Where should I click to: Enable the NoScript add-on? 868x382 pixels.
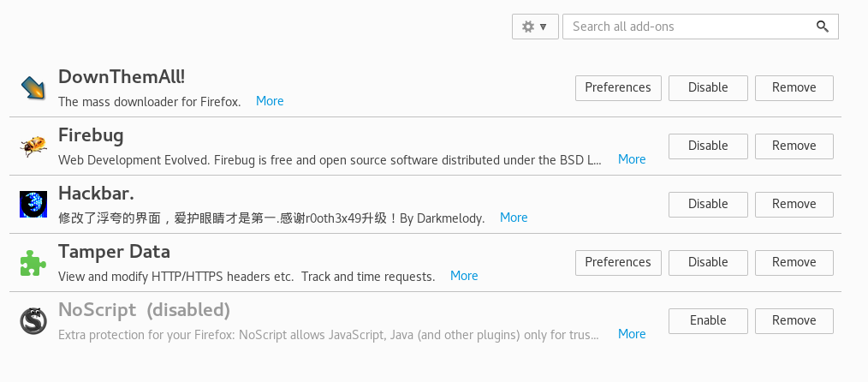point(708,320)
